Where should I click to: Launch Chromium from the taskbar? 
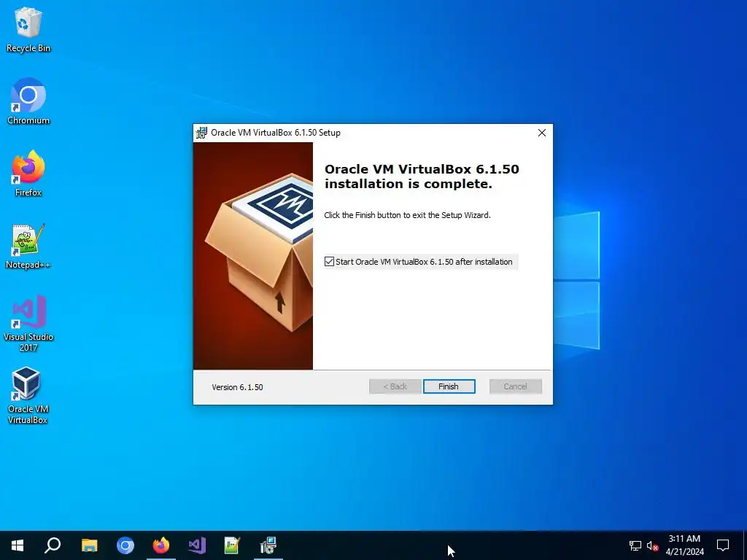[125, 545]
